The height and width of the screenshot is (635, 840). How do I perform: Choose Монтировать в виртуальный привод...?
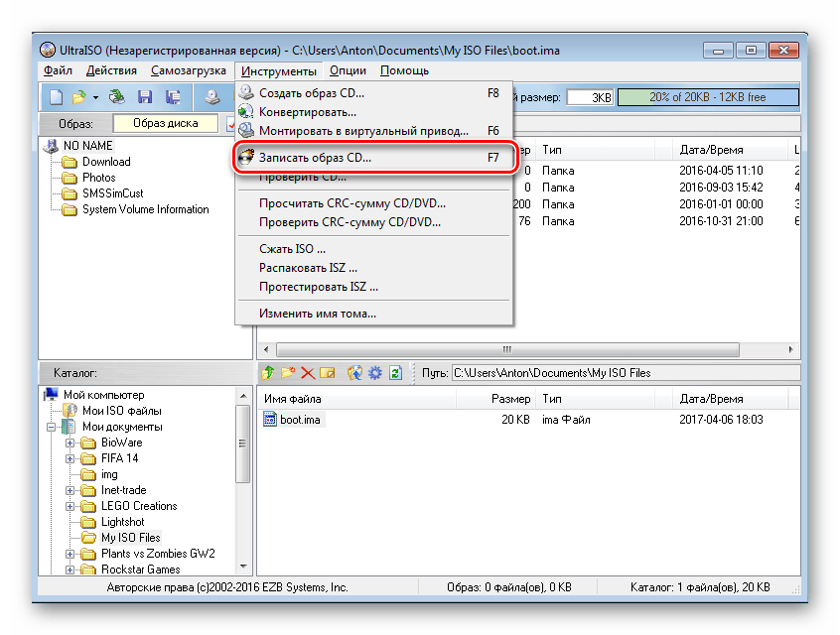point(374,131)
